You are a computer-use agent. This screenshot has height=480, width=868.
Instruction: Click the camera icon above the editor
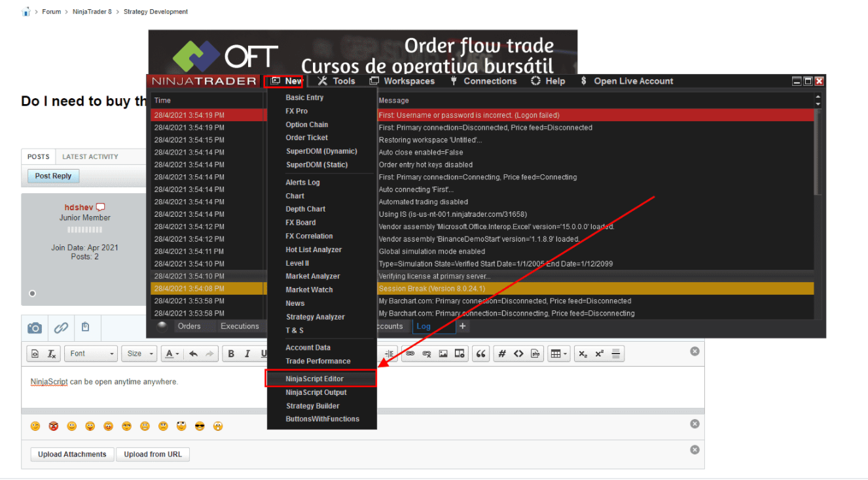pos(35,327)
